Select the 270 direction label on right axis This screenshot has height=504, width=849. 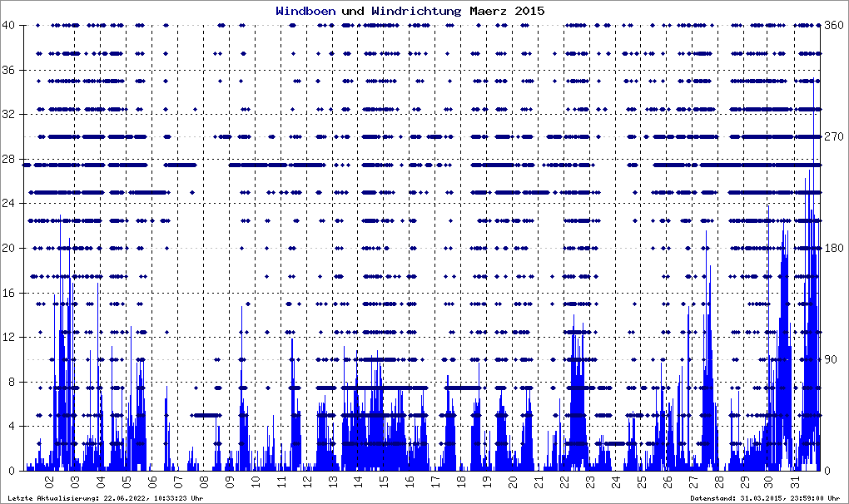(833, 137)
